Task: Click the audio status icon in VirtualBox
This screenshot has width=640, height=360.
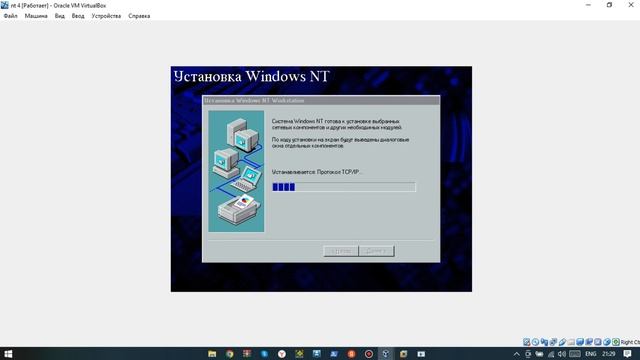Action: coord(544,342)
